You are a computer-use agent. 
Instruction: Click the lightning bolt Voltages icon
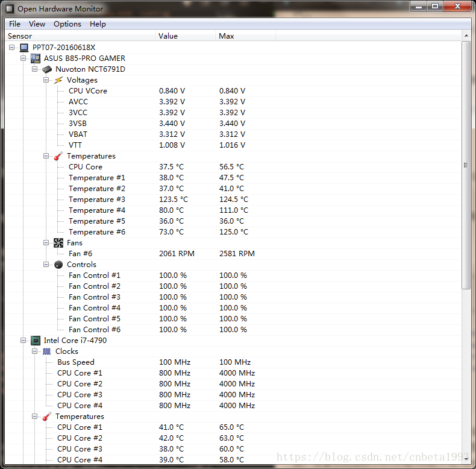[58, 80]
